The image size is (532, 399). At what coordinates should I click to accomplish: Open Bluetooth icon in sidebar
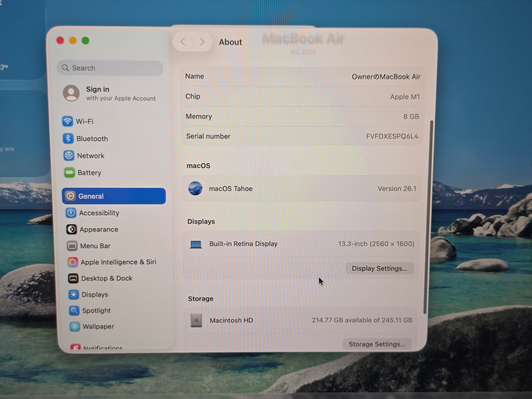pos(68,138)
